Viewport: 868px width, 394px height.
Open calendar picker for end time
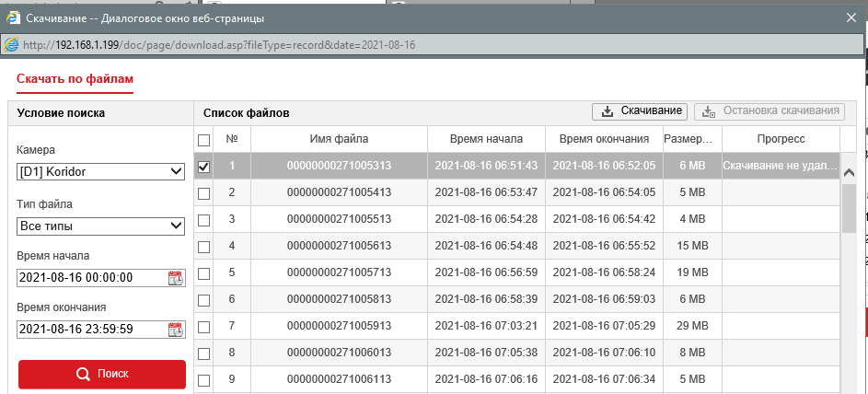(x=175, y=330)
